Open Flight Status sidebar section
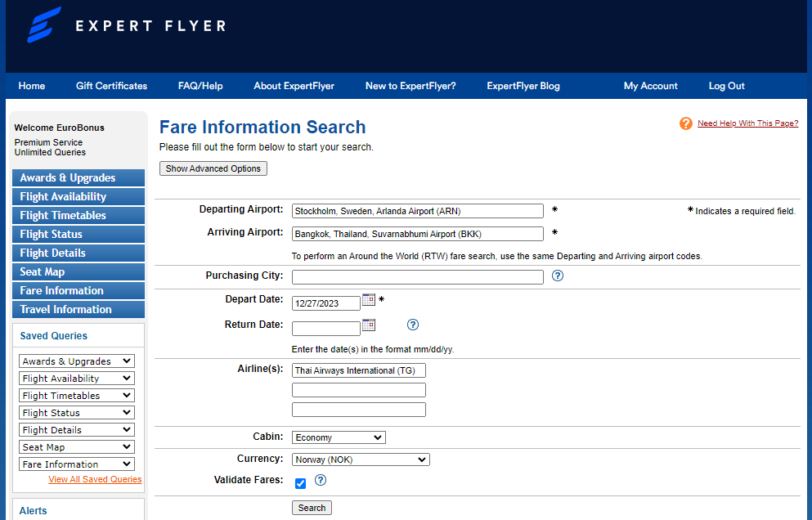The image size is (812, 520). point(79,234)
